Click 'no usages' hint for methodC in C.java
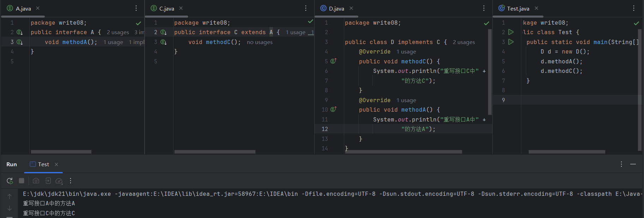 click(x=260, y=42)
